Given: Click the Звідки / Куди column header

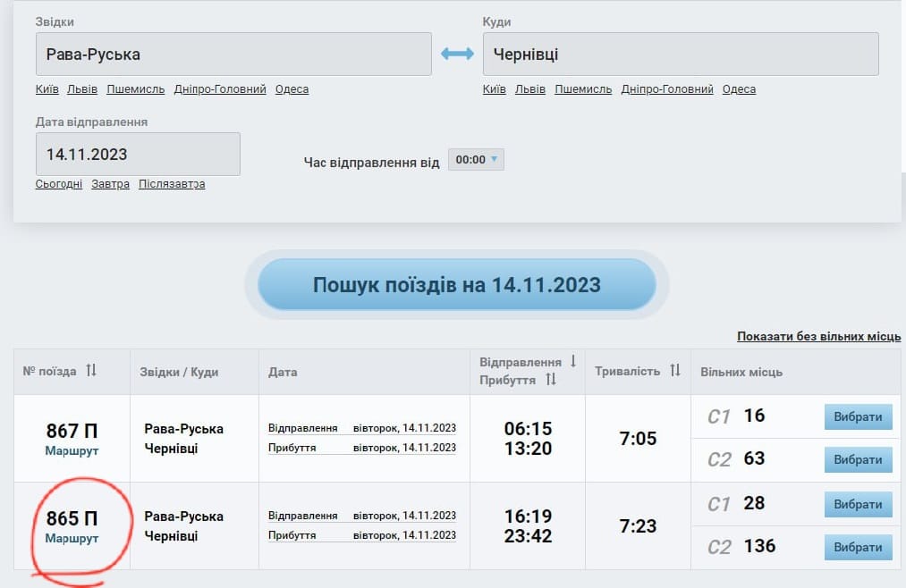Looking at the screenshot, I should tap(179, 372).
